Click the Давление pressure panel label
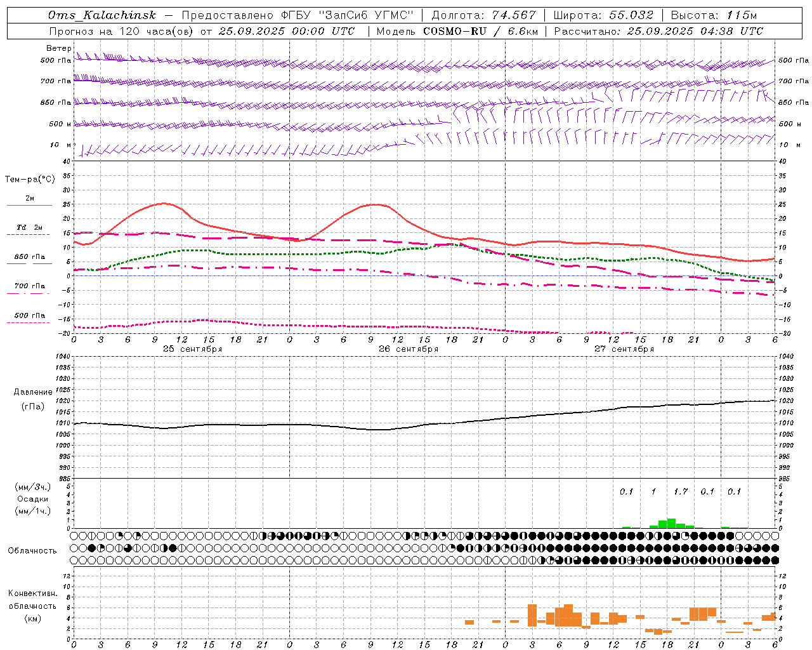This screenshot has width=812, height=650. coord(33,392)
